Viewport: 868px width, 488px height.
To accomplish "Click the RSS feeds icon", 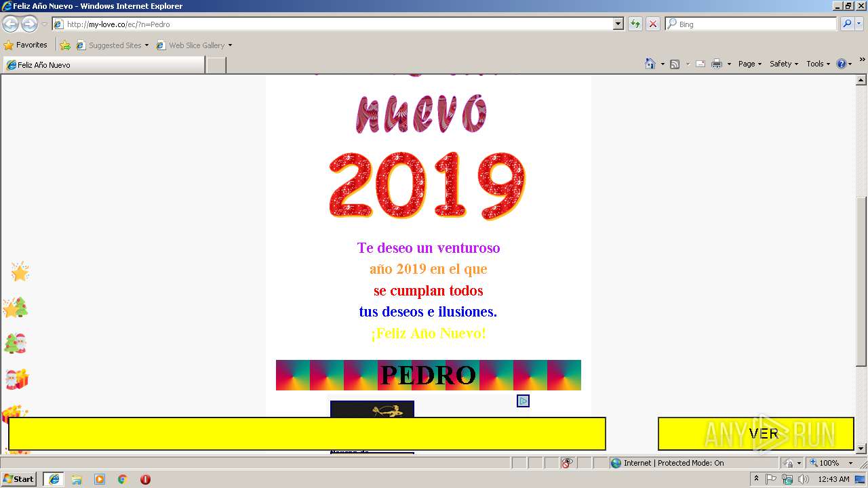I will (675, 64).
